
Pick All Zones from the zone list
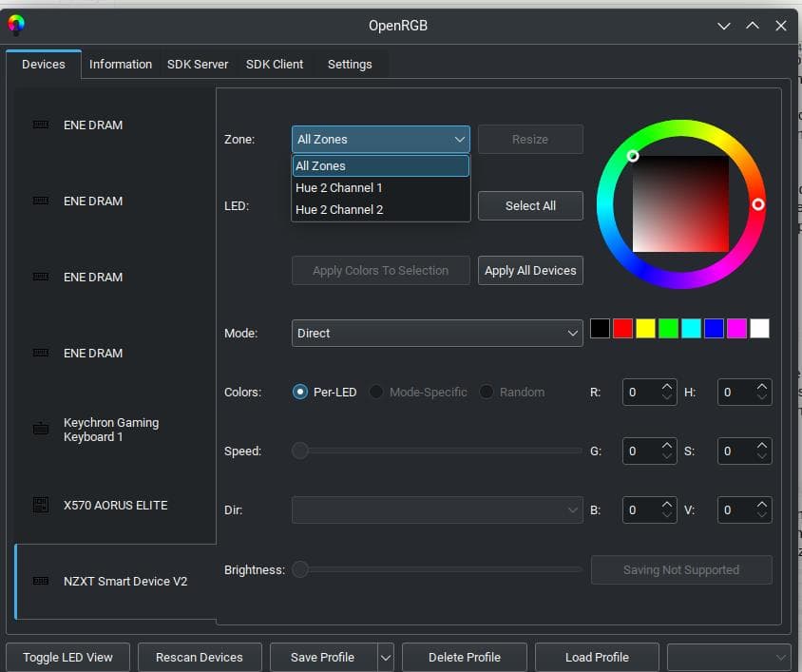pos(380,165)
